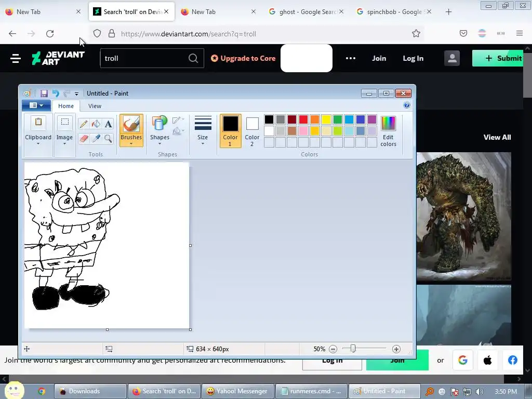
Task: Open Yahoo! Messenger from the taskbar
Action: pos(237,391)
